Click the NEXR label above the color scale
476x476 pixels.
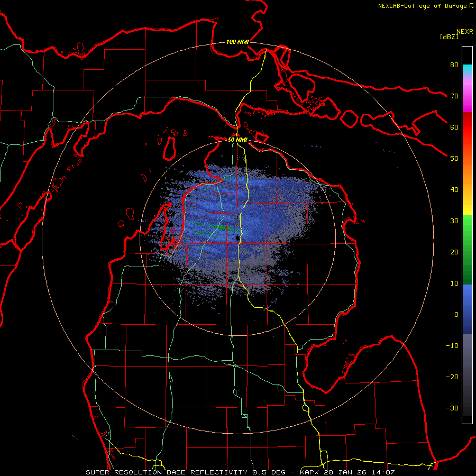click(x=465, y=32)
